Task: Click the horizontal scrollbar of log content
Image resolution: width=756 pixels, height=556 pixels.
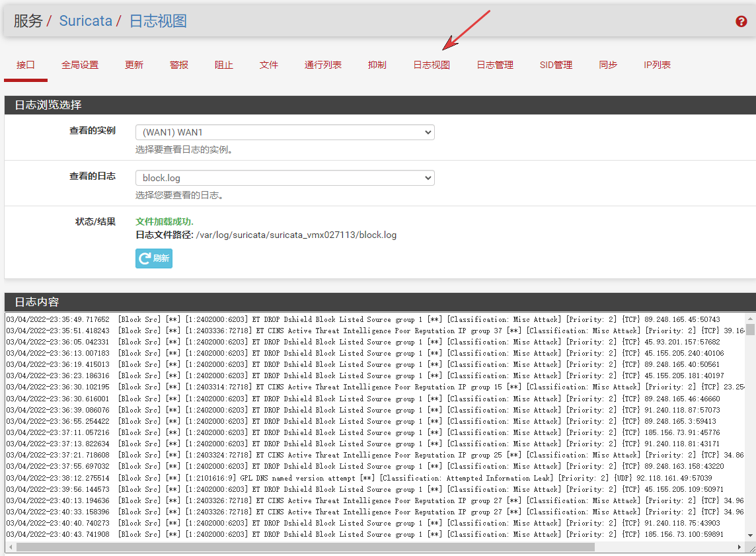Action: [304, 547]
